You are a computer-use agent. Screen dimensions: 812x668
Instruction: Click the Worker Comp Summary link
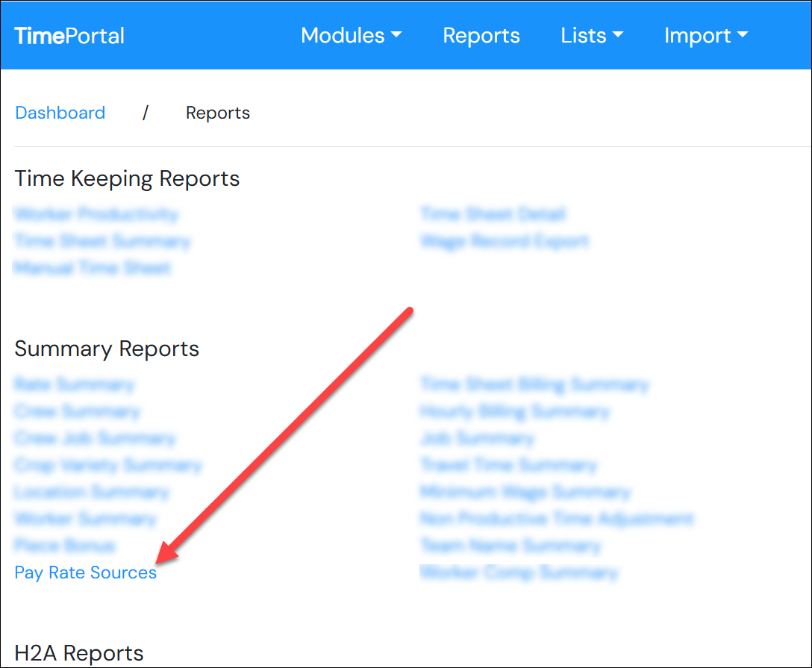click(519, 572)
